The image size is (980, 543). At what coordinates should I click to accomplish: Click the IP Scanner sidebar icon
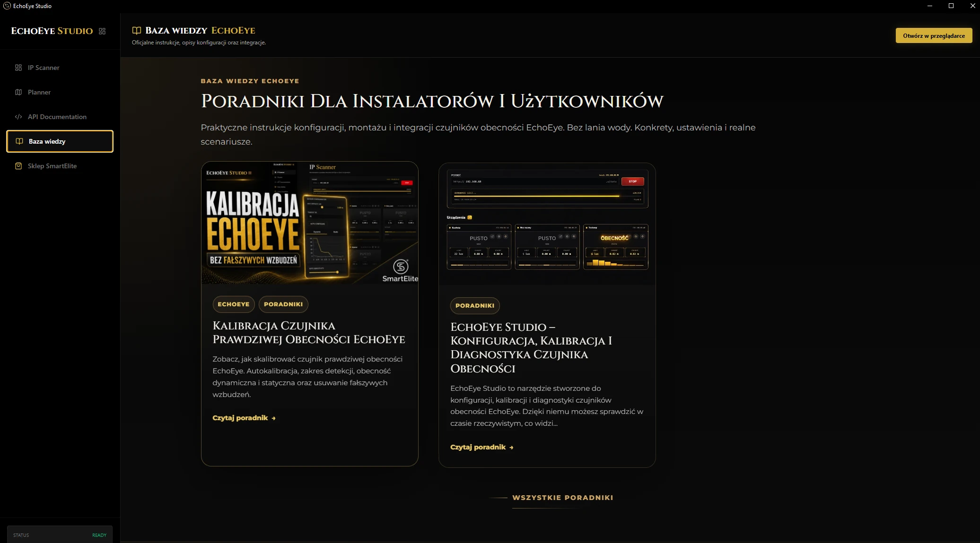click(18, 68)
